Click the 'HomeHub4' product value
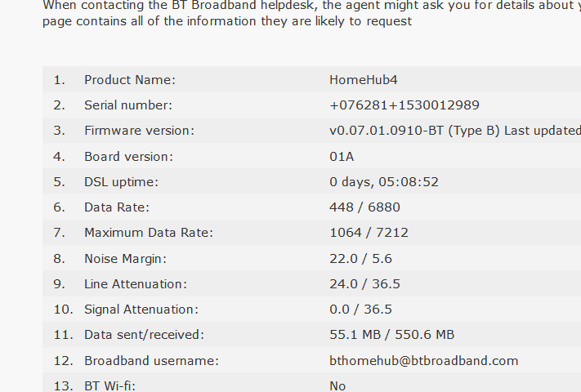Image resolution: width=581 pixels, height=392 pixels. (364, 80)
